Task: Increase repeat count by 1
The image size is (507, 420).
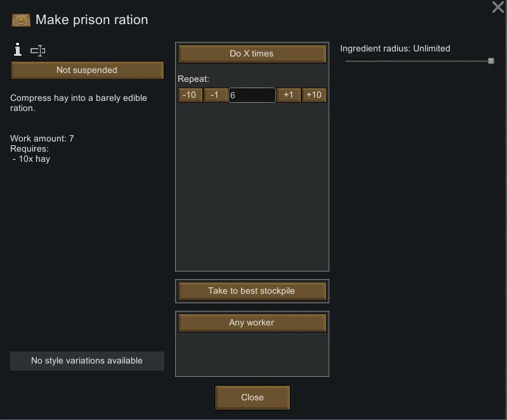Action: tap(289, 95)
